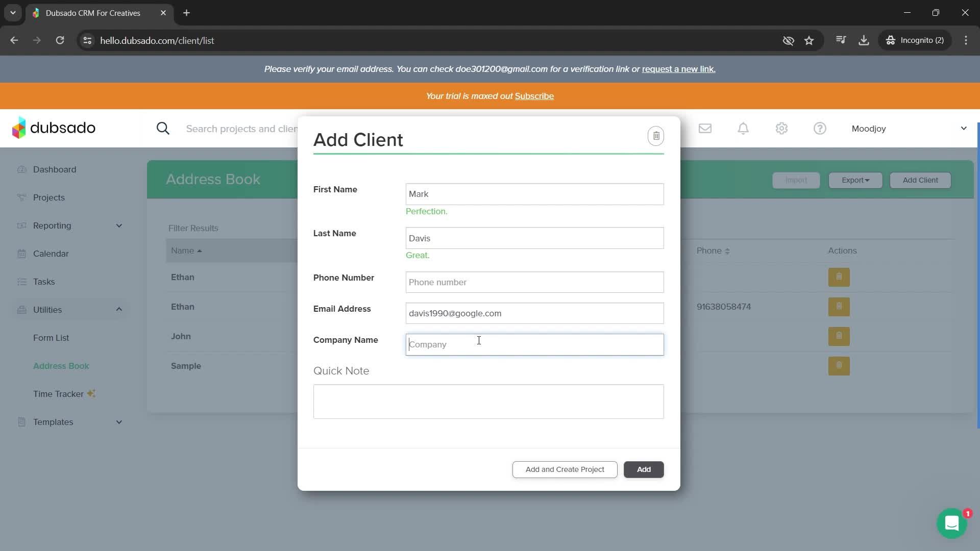Close the Dubsado CRM tab
Viewport: 980px width, 551px height.
[163, 13]
